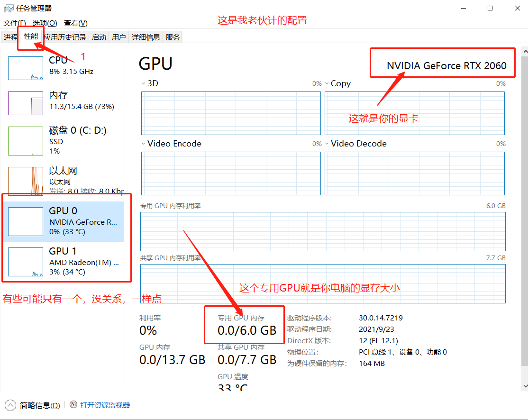Click the 简略信息(D) button
The height and width of the screenshot is (420, 528).
click(40, 405)
